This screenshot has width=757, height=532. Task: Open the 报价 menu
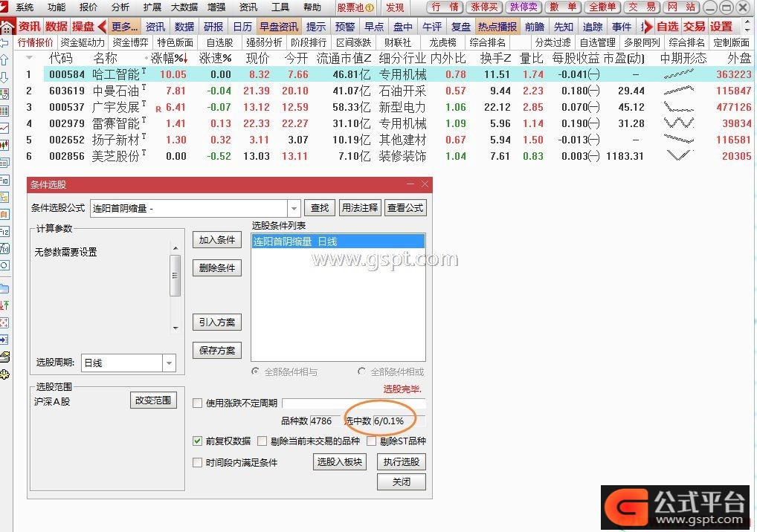coord(88,7)
